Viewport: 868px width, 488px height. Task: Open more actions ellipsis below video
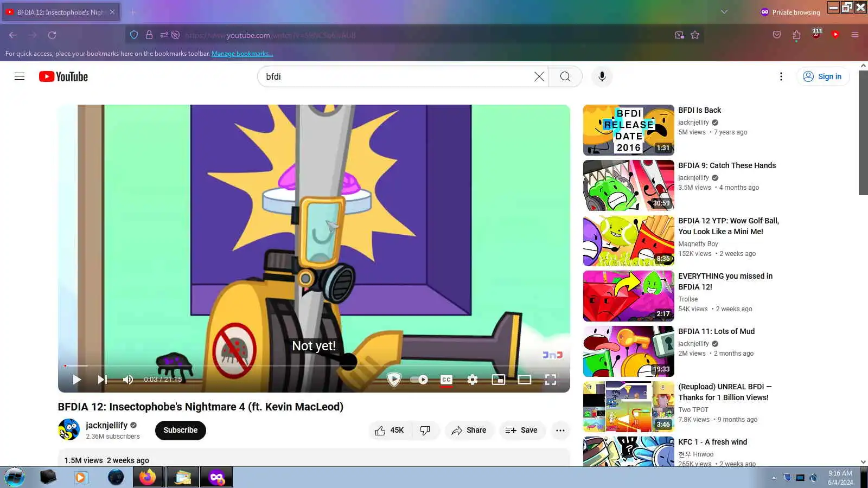pos(560,431)
